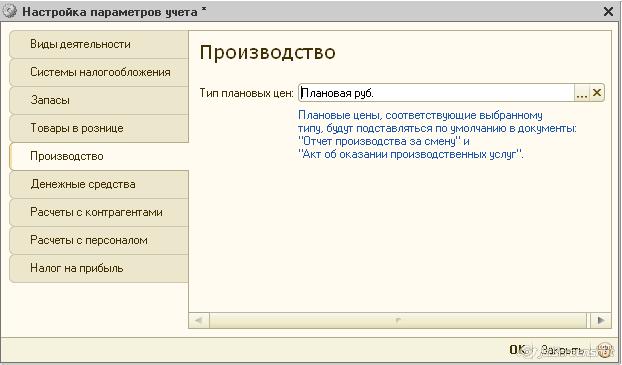Confirm settings with the OK button

point(517,350)
